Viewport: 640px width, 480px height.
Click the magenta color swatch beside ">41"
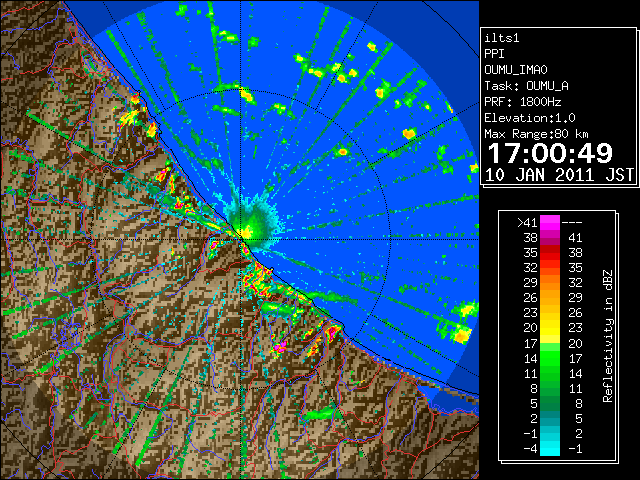(x=550, y=222)
